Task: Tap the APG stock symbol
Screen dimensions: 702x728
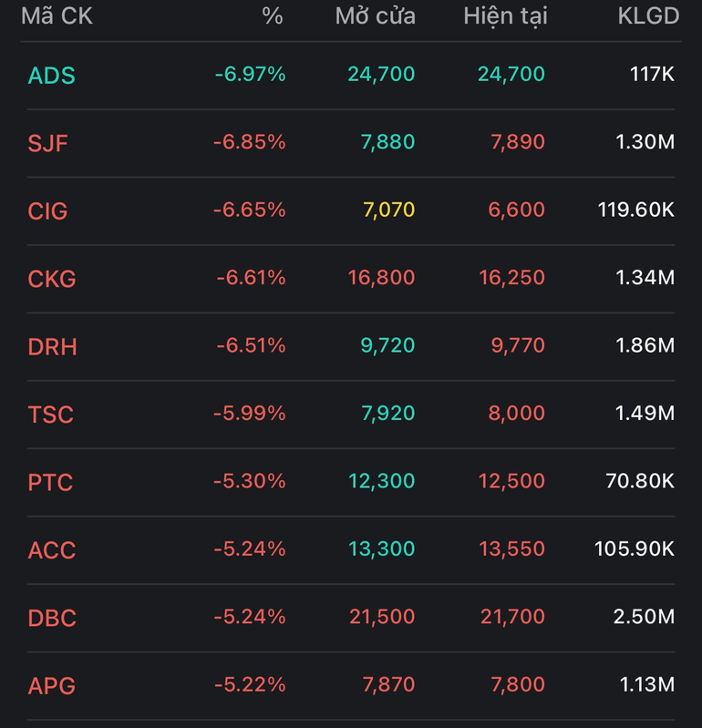Action: pos(51,685)
